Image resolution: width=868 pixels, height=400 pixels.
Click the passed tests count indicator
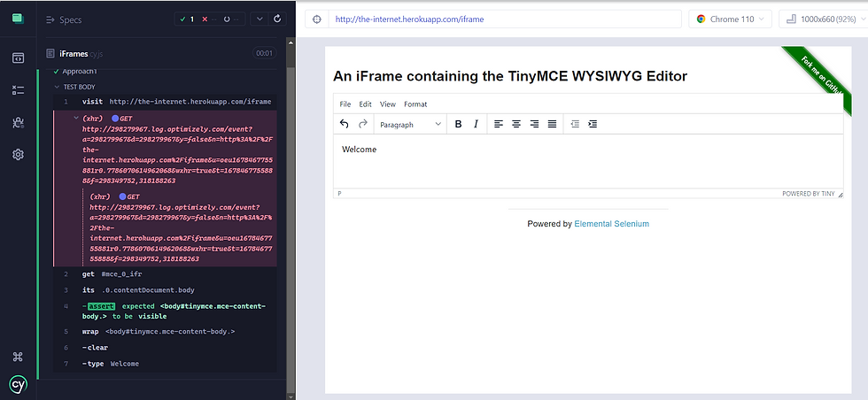click(187, 19)
